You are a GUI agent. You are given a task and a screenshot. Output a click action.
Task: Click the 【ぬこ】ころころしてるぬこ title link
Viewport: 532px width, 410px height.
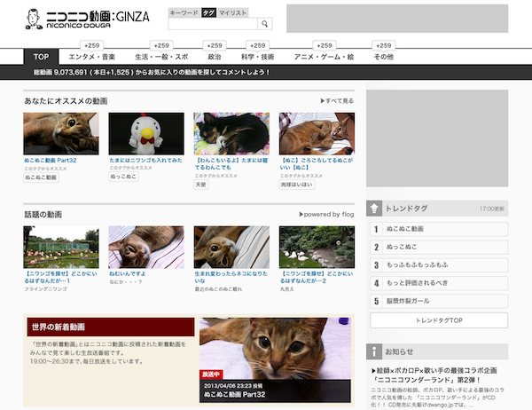(317, 163)
